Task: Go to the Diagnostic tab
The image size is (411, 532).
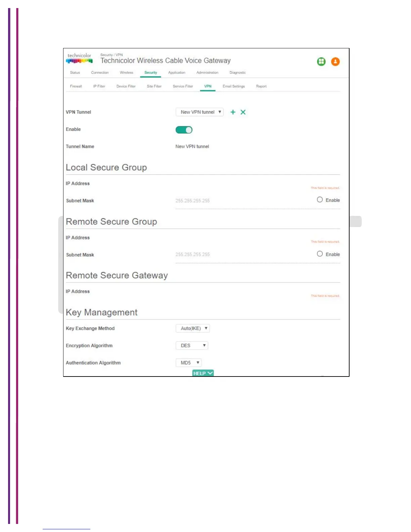Action: tap(238, 73)
